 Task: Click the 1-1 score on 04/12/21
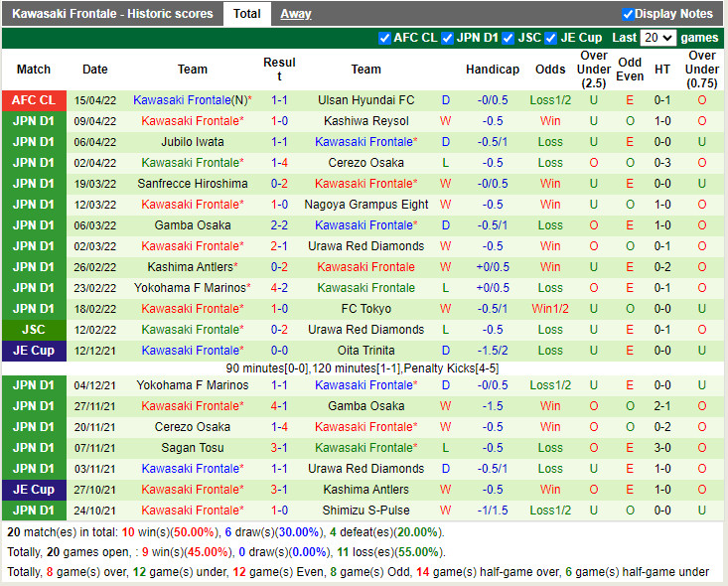(x=279, y=385)
